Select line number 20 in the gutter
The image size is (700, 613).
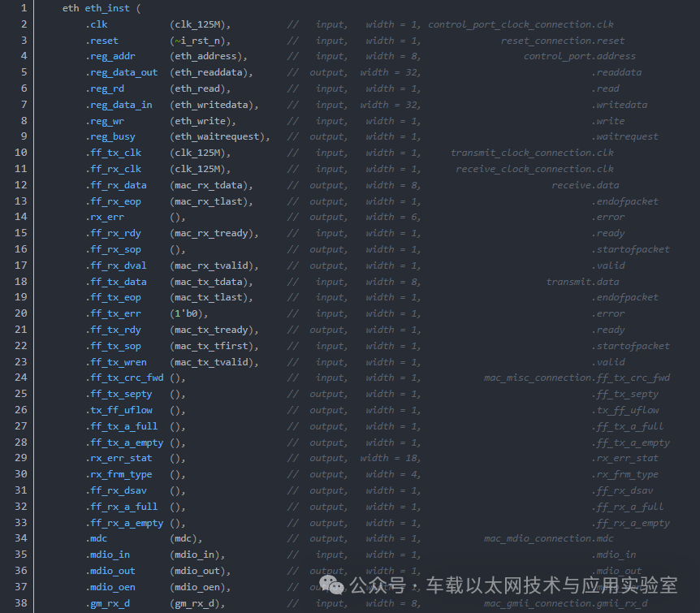21,313
